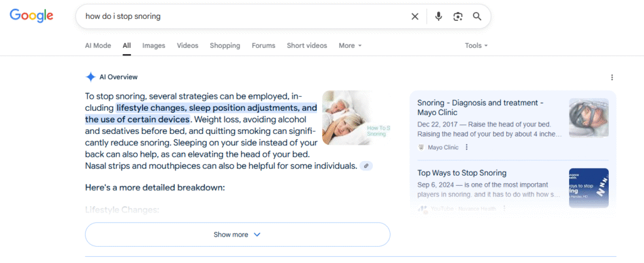This screenshot has height=263, width=644.
Task: Start voice search with microphone icon
Action: (x=438, y=16)
